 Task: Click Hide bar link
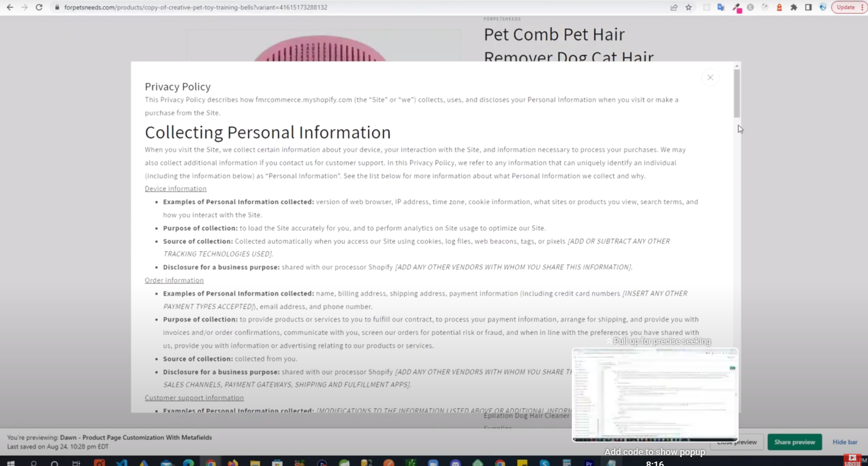coord(844,442)
